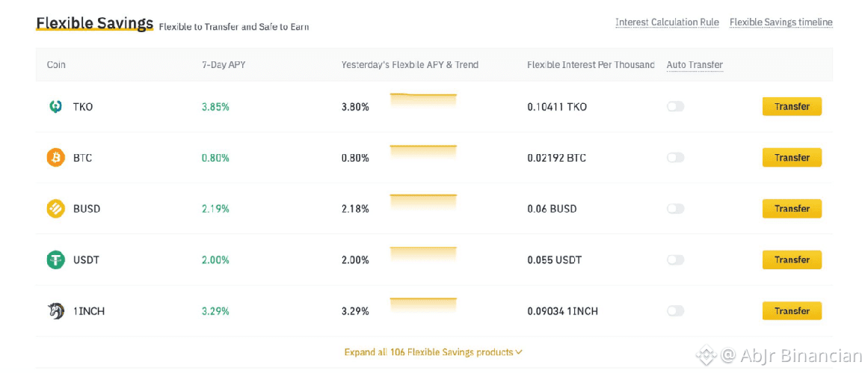Select the Flexible Savings heading tab

[x=94, y=23]
